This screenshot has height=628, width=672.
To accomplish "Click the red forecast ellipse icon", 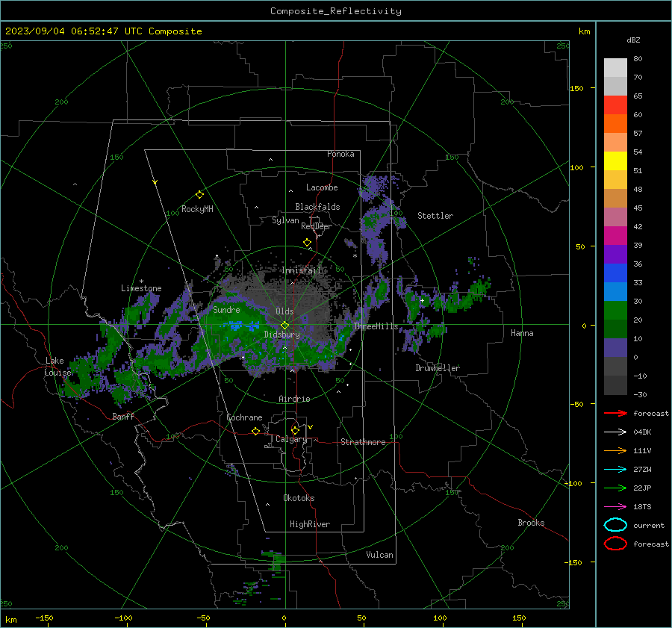I will tap(615, 544).
